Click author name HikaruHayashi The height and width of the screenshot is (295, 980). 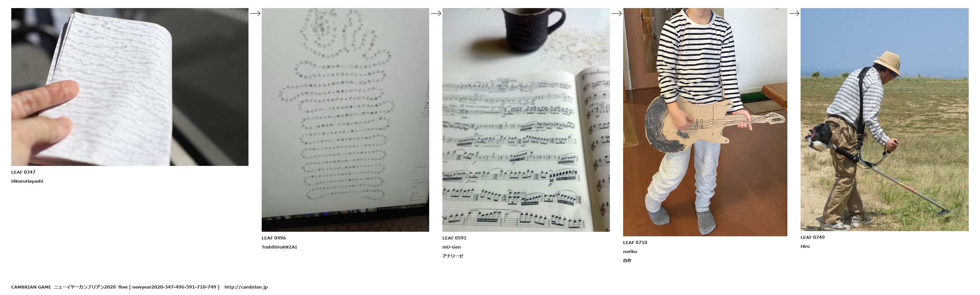(27, 181)
